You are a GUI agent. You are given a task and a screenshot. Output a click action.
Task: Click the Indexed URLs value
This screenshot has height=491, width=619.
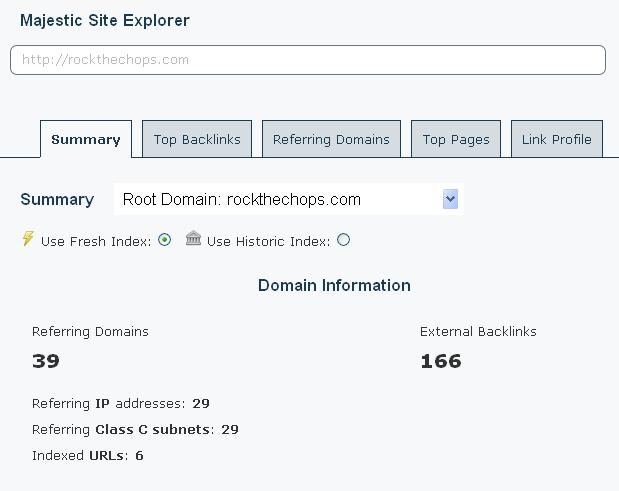(x=139, y=456)
